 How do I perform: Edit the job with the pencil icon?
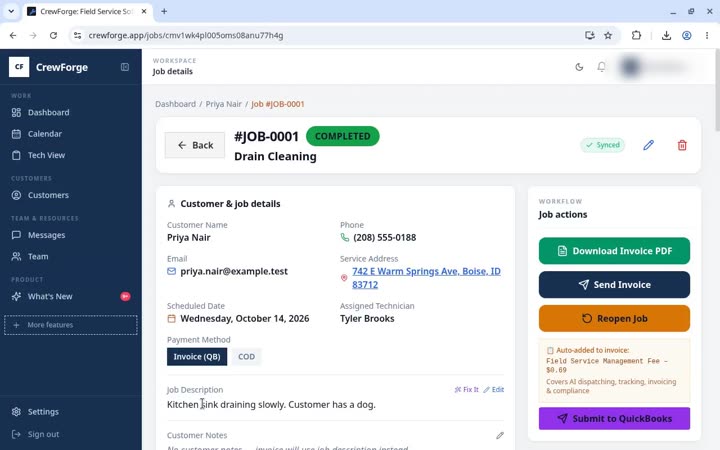click(648, 145)
